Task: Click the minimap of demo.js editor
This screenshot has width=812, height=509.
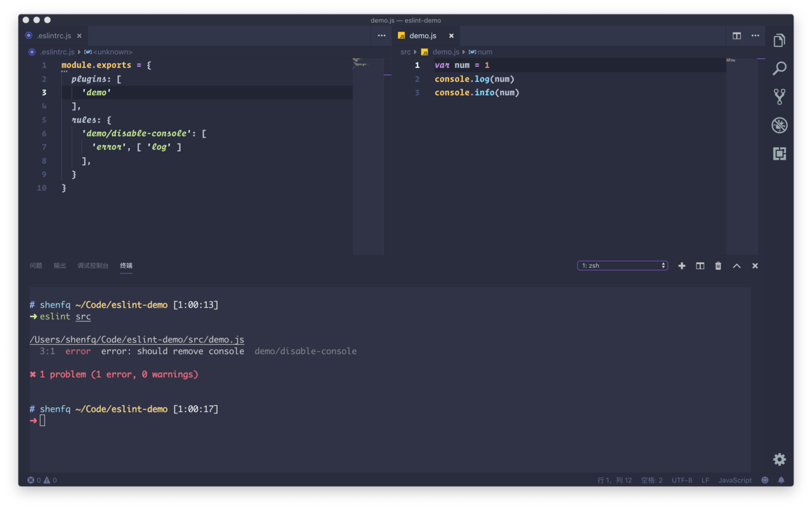Action: 742,156
